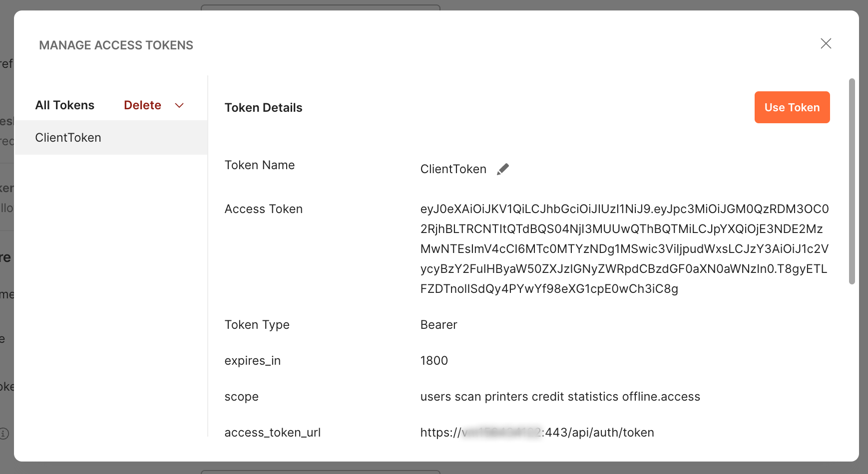Click the Delete action icon area
This screenshot has width=868, height=474.
coord(142,105)
